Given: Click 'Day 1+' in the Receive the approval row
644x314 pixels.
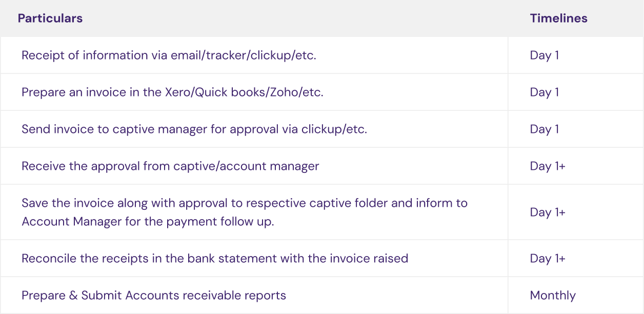Looking at the screenshot, I should pyautogui.click(x=547, y=166).
